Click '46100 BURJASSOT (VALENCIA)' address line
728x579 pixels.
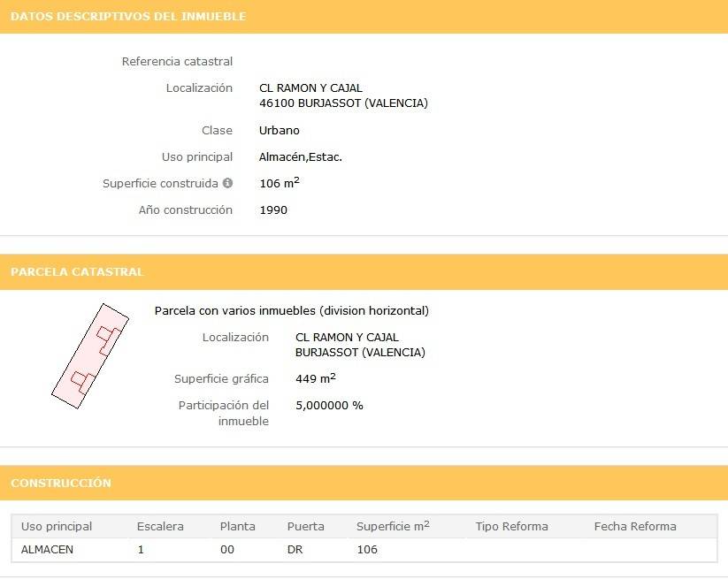[343, 103]
